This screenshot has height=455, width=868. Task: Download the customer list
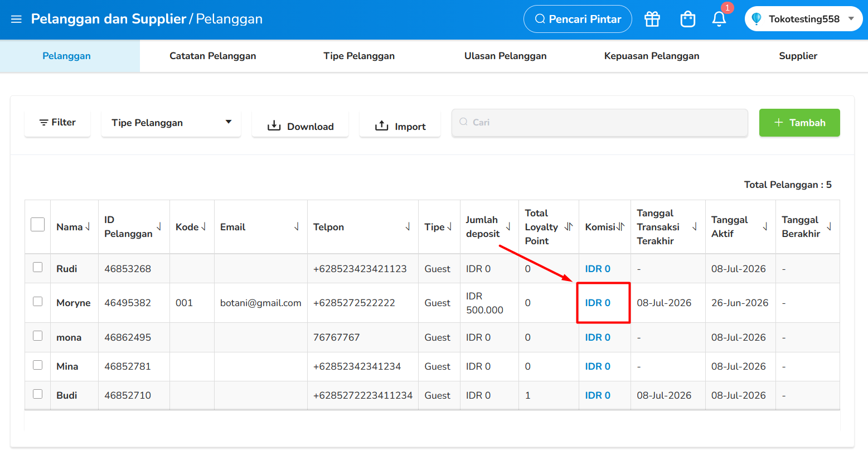(300, 124)
